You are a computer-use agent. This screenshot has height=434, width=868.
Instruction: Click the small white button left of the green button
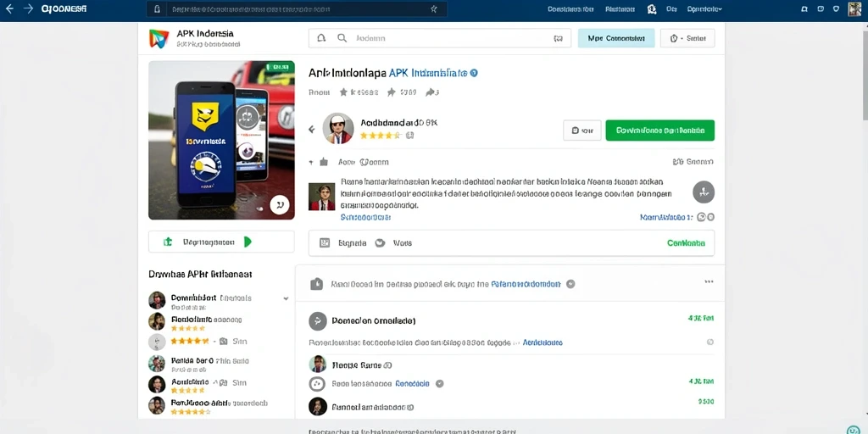[582, 131]
